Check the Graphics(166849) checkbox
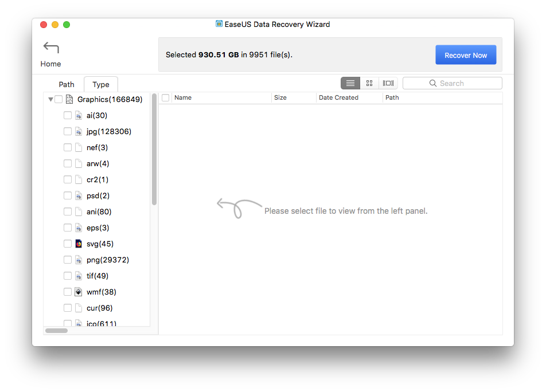The image size is (546, 392). [58, 100]
